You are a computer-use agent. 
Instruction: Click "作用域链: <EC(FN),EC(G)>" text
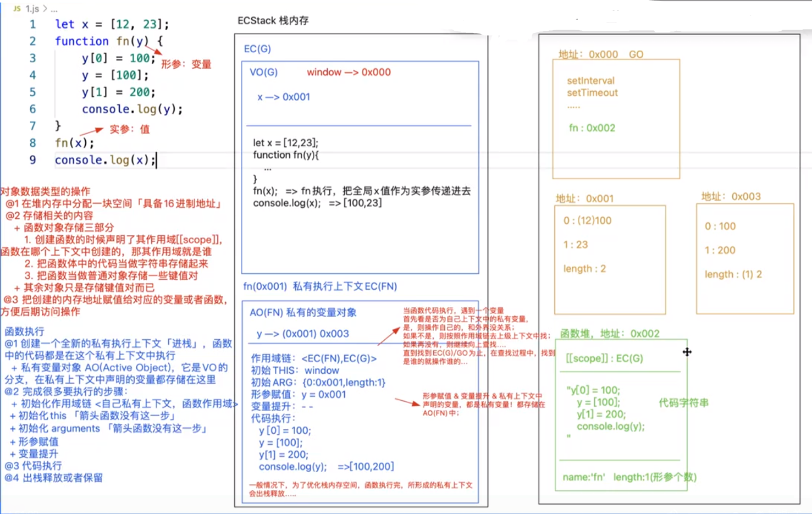[x=313, y=358]
